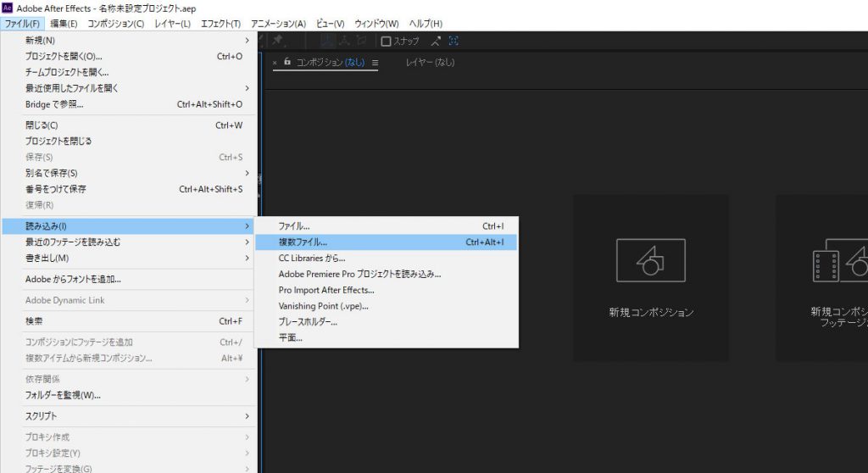
Task: Expand the プロキシ作成 submenu
Action: tap(128, 437)
